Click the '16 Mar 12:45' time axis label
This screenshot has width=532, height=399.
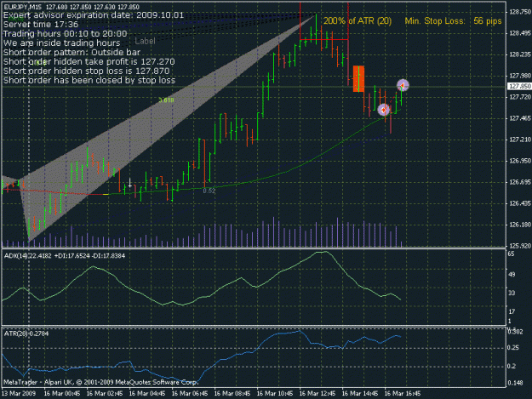(317, 394)
